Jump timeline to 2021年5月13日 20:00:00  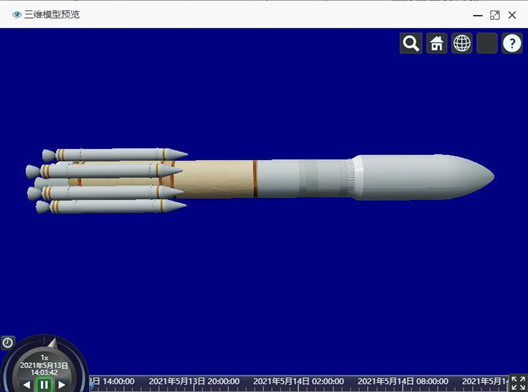tap(194, 382)
